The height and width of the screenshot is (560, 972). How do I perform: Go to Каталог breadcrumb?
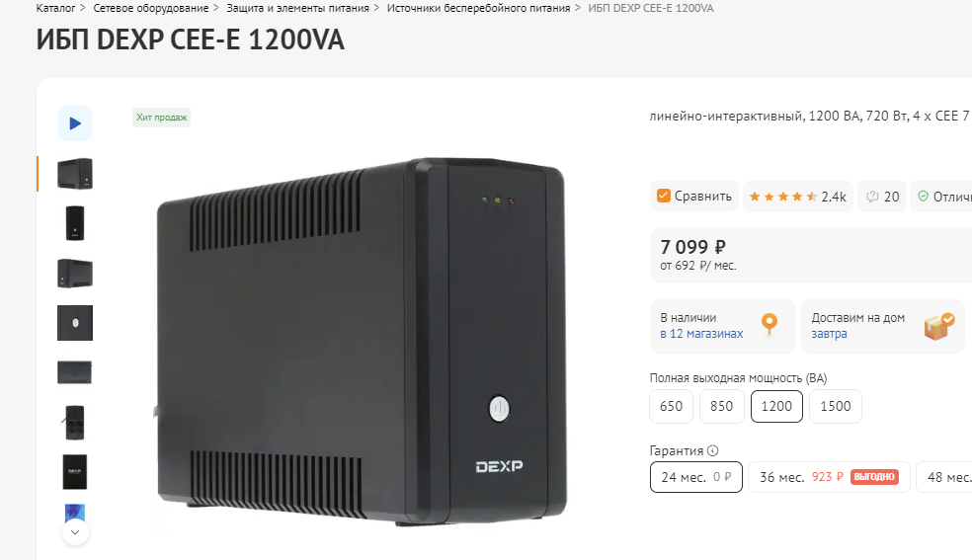[55, 8]
